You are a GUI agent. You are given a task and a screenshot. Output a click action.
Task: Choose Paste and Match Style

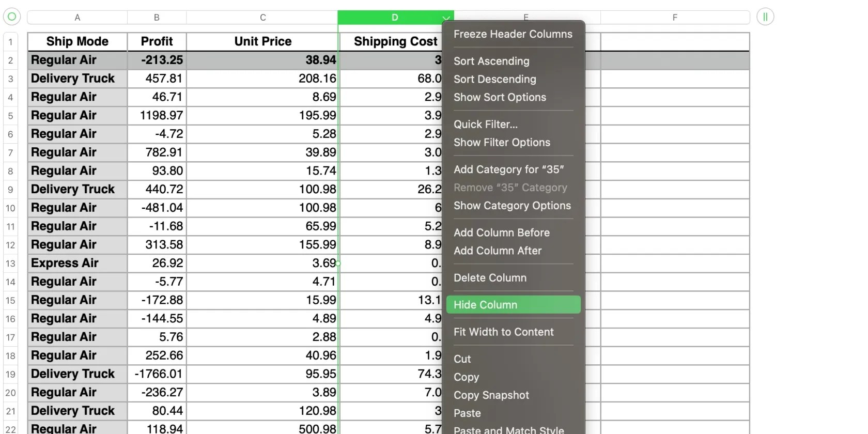(508, 429)
